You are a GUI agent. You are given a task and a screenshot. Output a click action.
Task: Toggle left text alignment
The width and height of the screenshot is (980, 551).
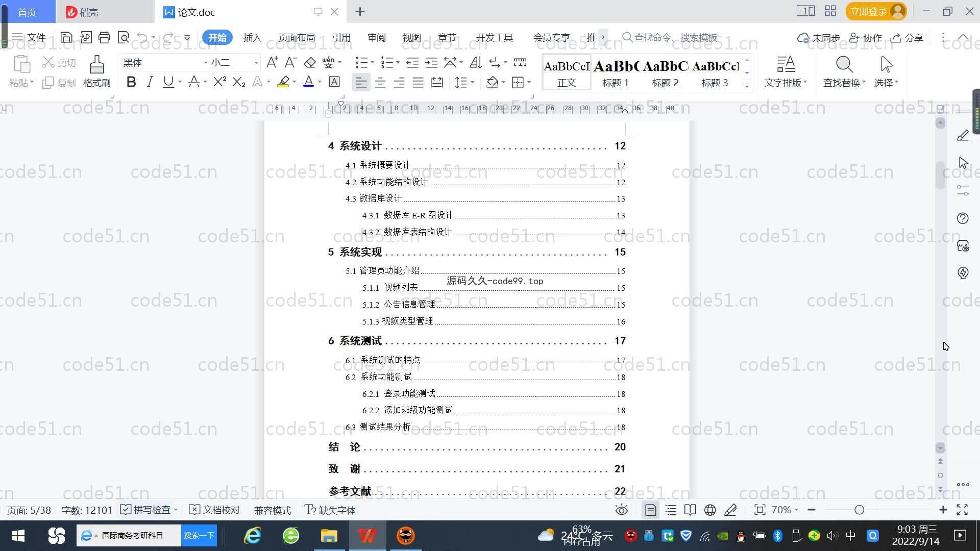click(361, 82)
